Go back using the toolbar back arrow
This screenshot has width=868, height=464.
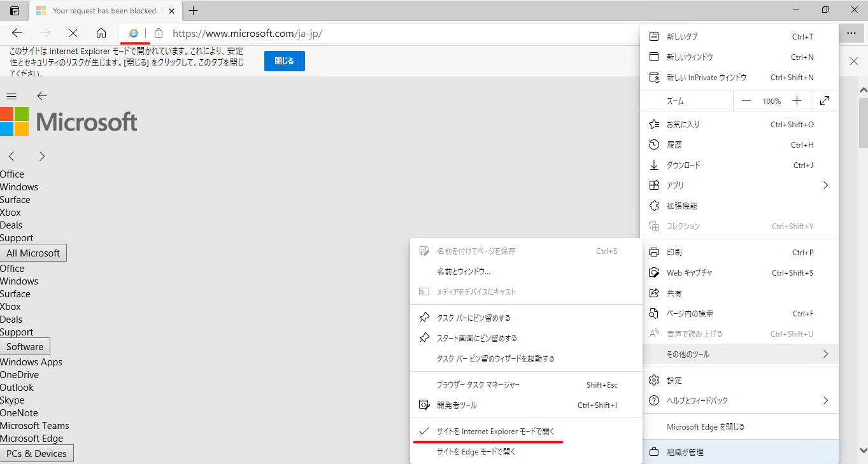pyautogui.click(x=17, y=33)
